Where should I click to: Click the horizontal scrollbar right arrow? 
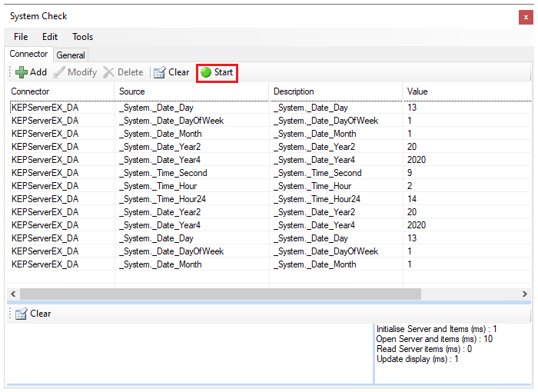(525, 294)
